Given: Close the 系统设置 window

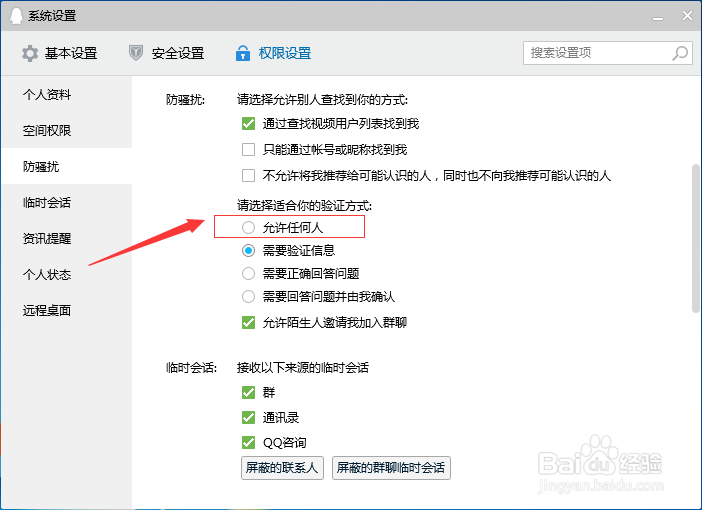Looking at the screenshot, I should (687, 16).
